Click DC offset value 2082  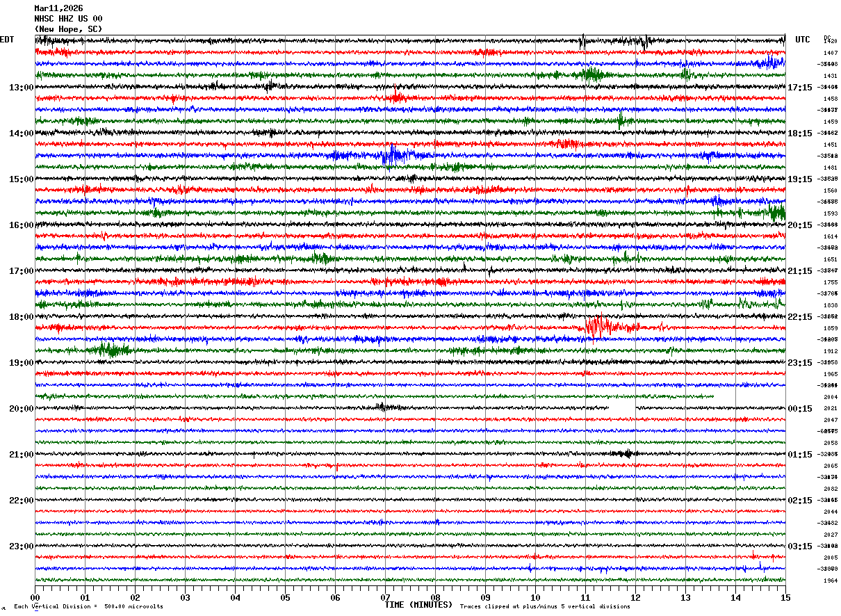coord(831,489)
